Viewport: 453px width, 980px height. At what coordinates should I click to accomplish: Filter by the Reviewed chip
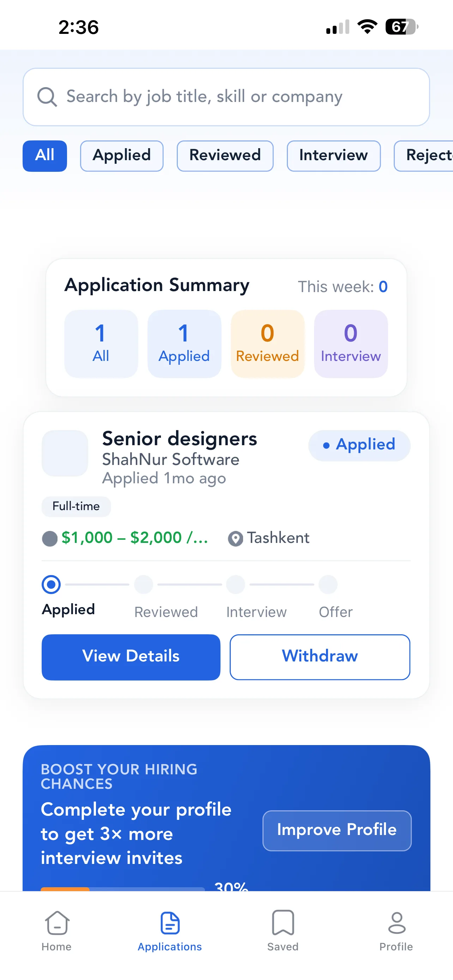[x=225, y=156]
